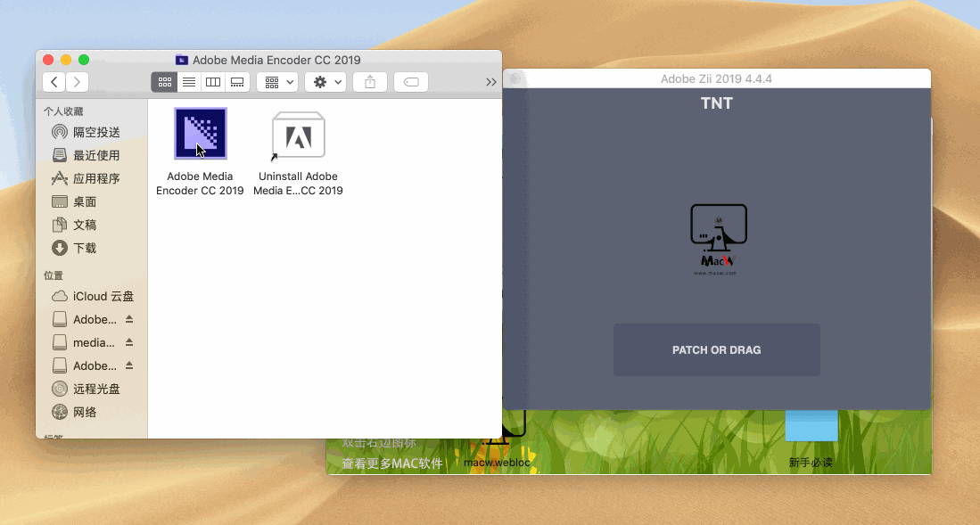The image size is (980, 525).
Task: Switch to list view mode
Action: (x=188, y=81)
